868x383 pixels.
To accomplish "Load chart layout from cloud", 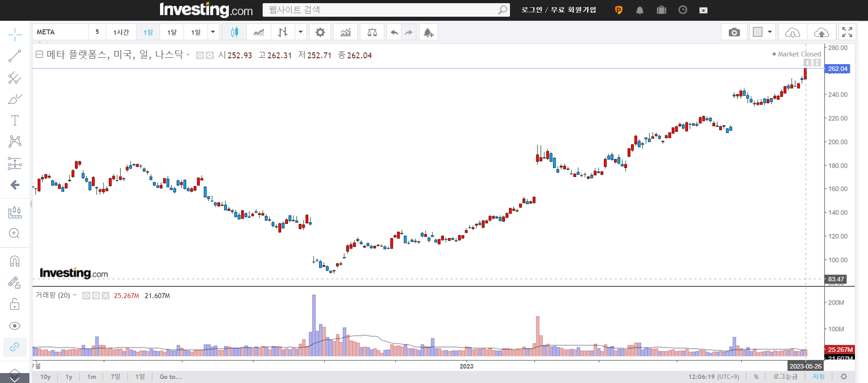I will coord(793,32).
